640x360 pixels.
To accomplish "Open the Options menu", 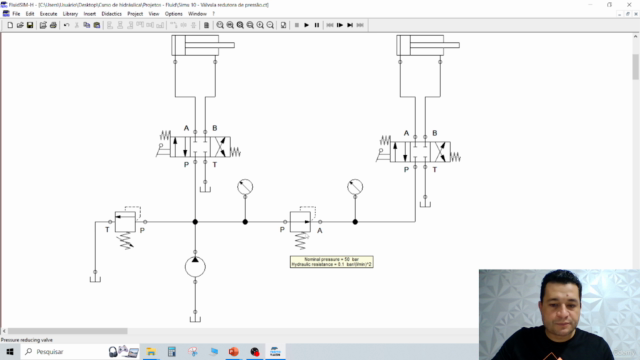I will [x=173, y=14].
